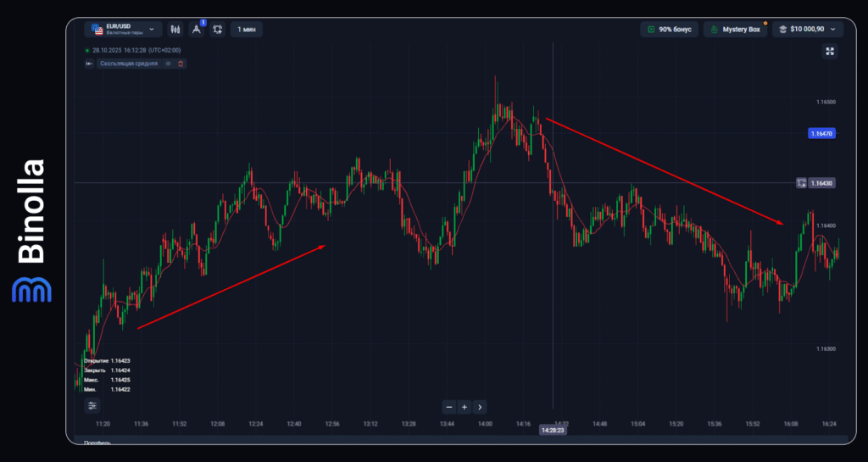
Task: Zoom in the chart with plus button
Action: click(x=465, y=407)
